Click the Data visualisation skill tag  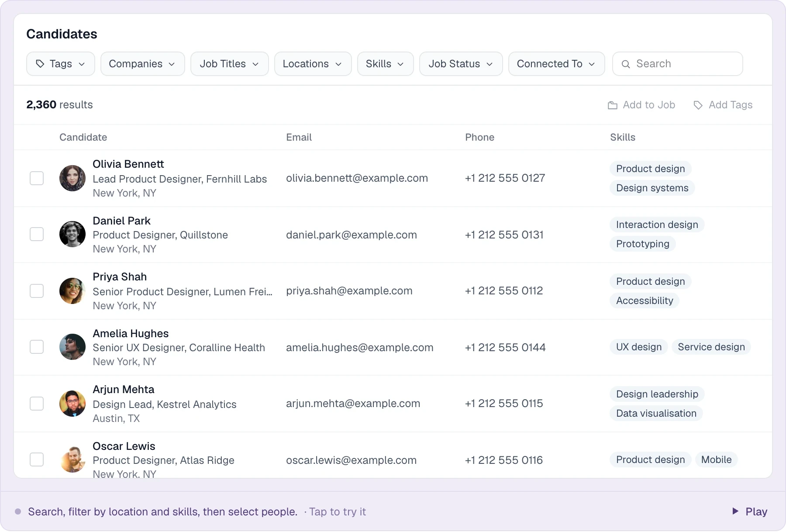tap(656, 413)
